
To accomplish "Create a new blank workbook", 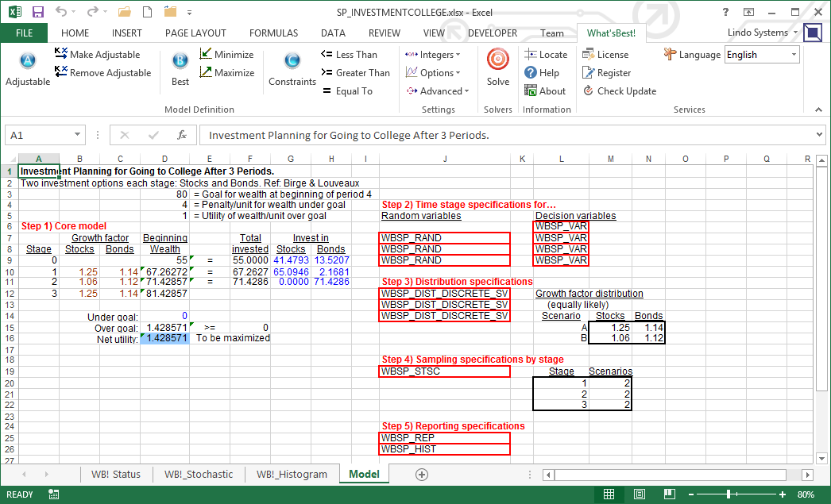I will 147,12.
